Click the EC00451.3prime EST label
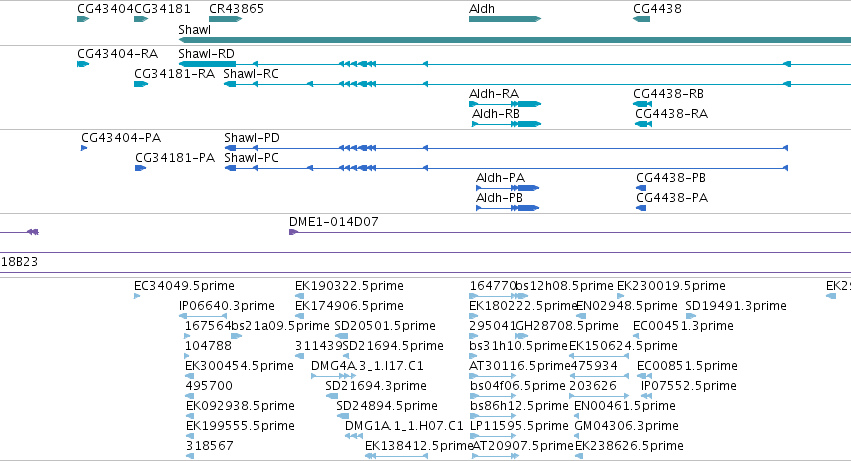This screenshot has height=461, width=851. tap(683, 326)
